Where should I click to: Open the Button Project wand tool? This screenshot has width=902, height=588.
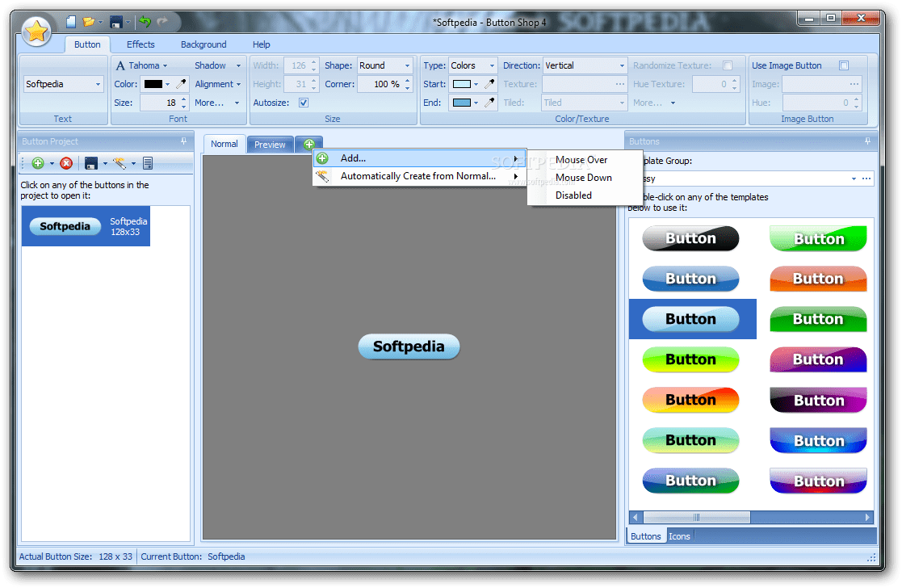click(x=120, y=163)
